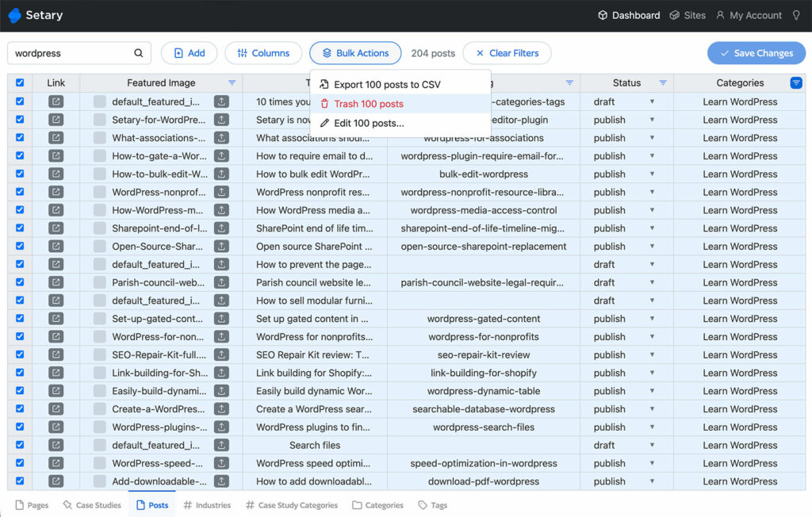Open the Case Study Categories tab
This screenshot has width=812, height=517.
click(x=292, y=505)
